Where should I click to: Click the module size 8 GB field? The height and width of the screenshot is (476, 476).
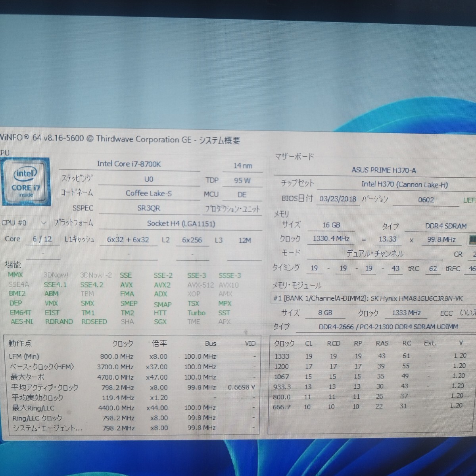pyautogui.click(x=325, y=313)
